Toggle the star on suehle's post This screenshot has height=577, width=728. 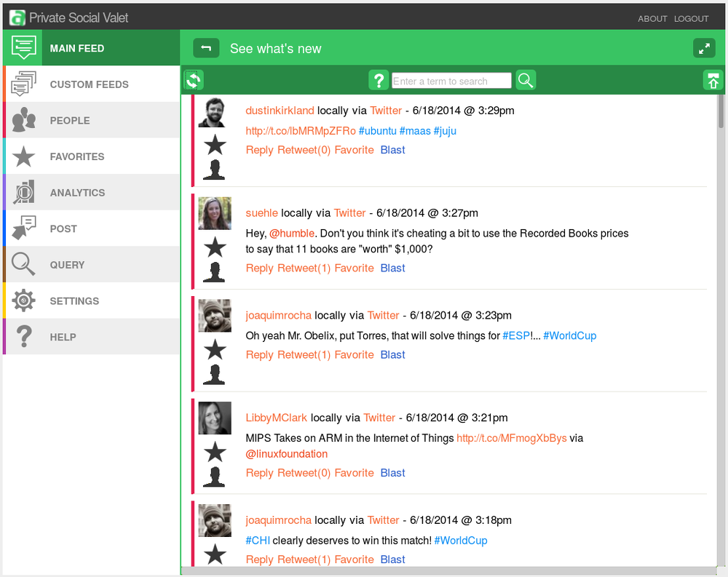point(215,247)
